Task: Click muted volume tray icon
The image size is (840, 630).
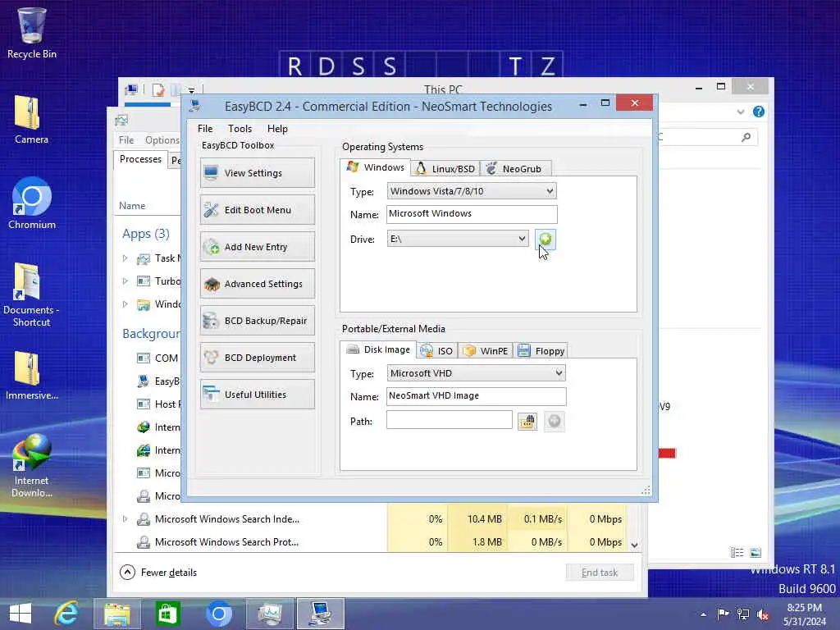Action: click(x=762, y=614)
